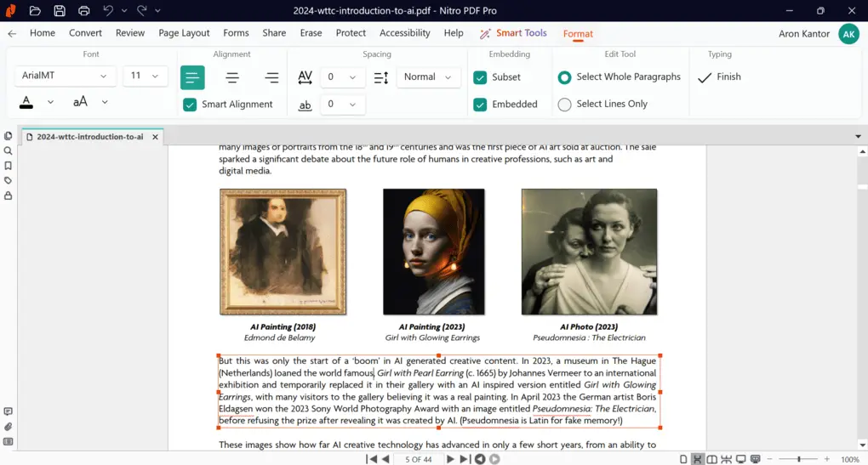Open the Accessibility ribbon tab
This screenshot has width=868, height=465.
click(405, 33)
